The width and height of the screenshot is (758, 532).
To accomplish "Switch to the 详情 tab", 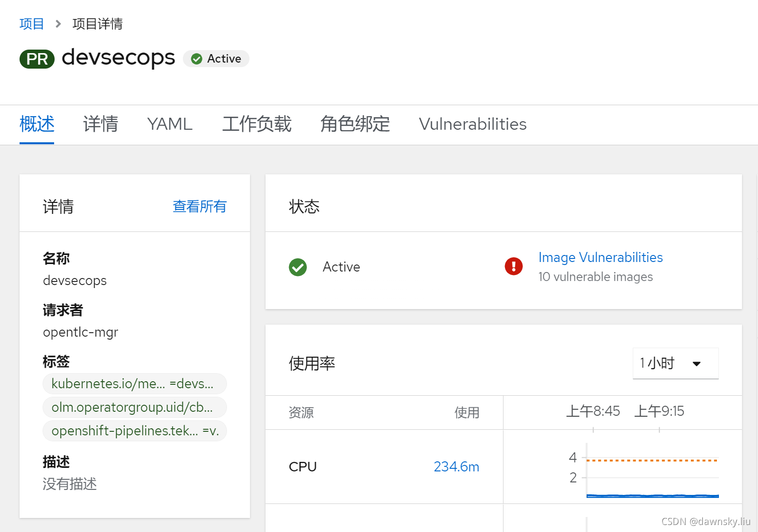I will point(101,124).
